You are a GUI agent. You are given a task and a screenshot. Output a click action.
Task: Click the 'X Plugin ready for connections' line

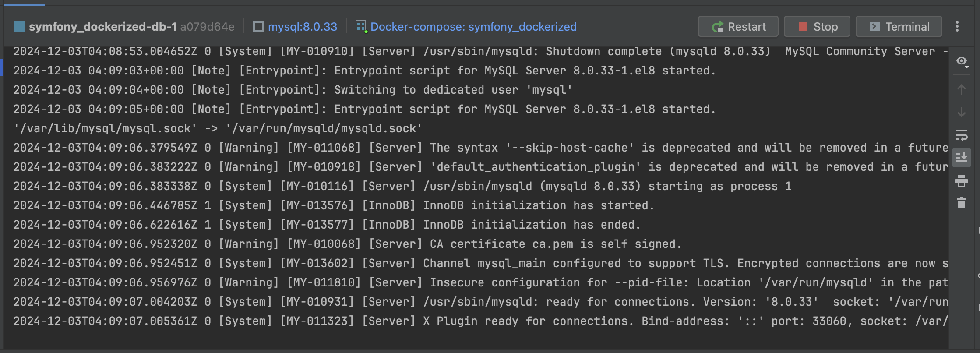pos(481,321)
